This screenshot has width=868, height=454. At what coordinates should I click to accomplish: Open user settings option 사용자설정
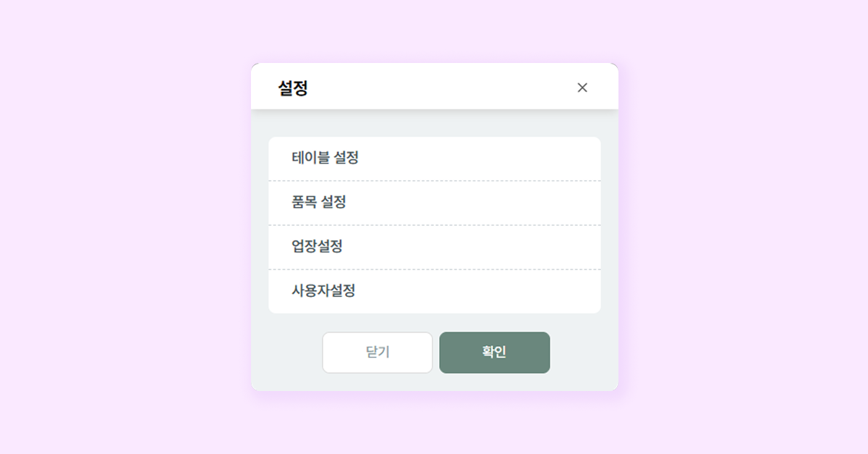click(x=434, y=291)
